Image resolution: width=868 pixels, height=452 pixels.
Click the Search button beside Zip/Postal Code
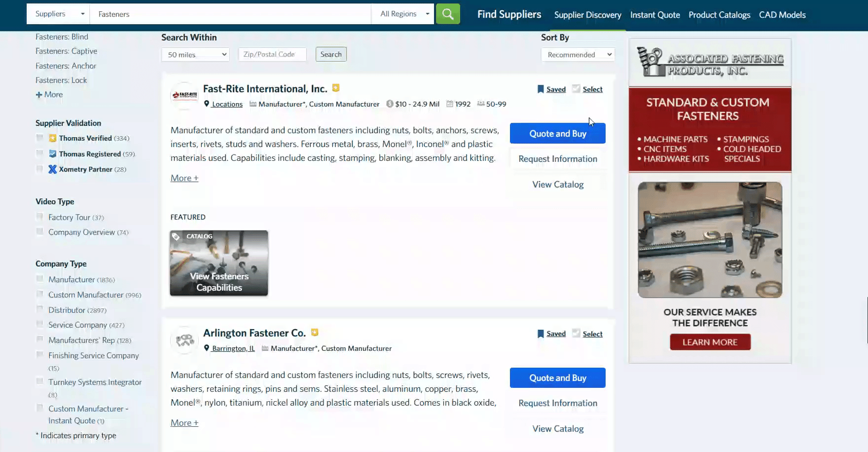331,54
